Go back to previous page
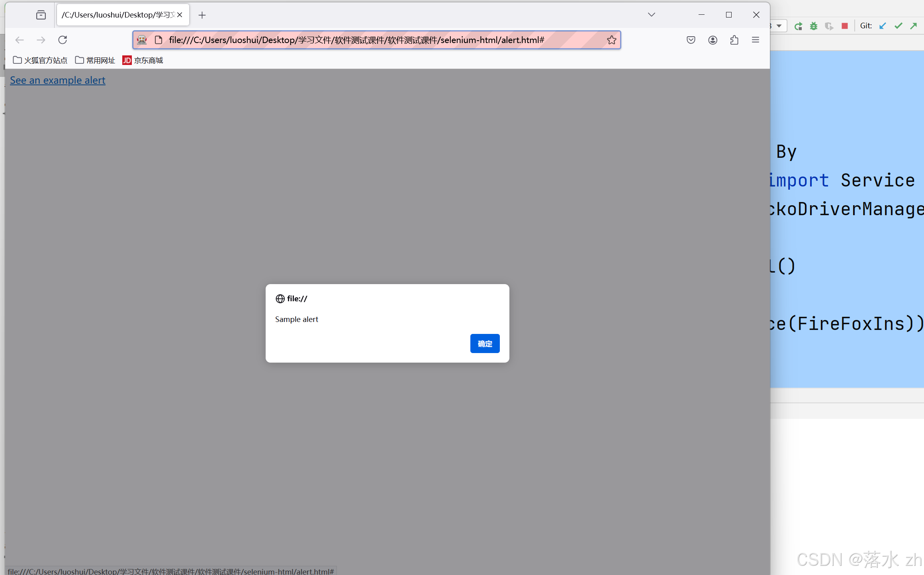Image resolution: width=924 pixels, height=575 pixels. click(20, 40)
